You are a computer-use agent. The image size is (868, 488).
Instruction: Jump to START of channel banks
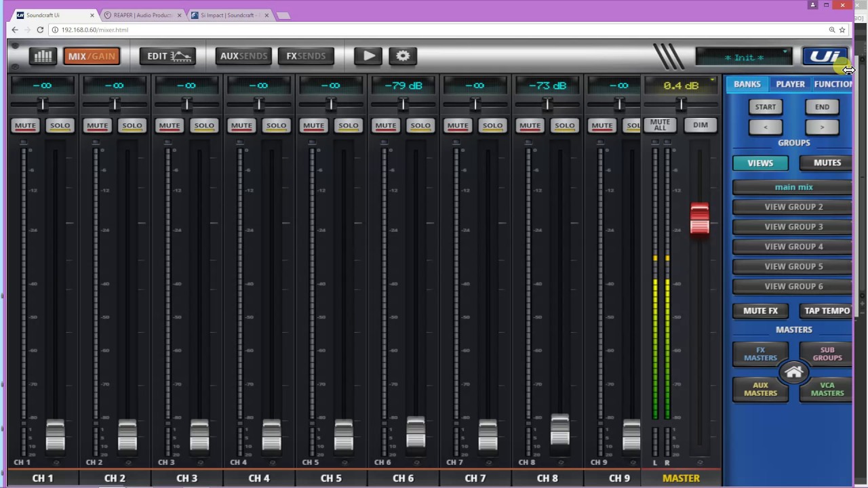pos(766,107)
